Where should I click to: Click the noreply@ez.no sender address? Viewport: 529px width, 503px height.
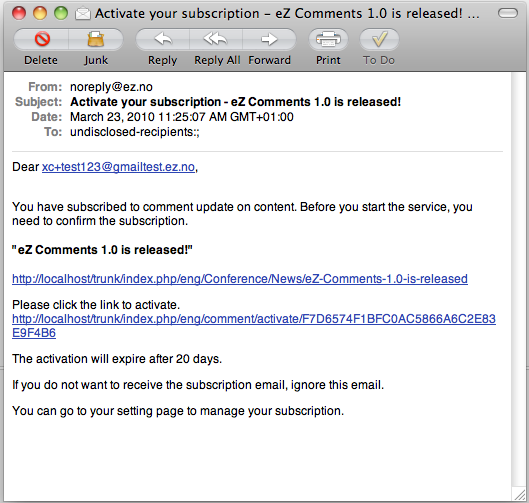(x=111, y=87)
